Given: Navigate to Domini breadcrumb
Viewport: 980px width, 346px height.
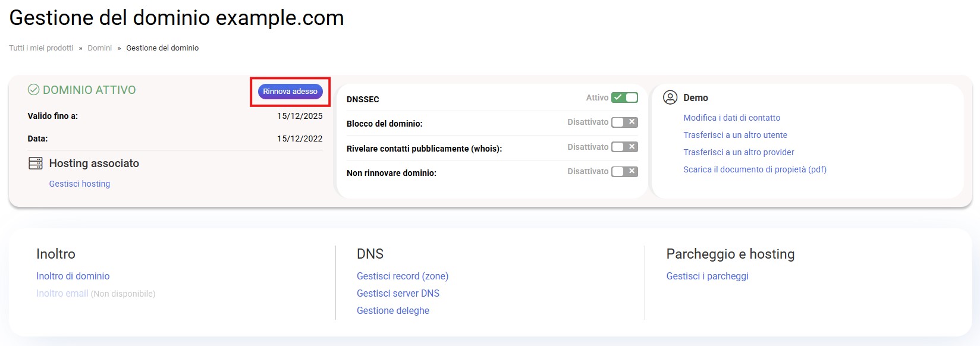Looking at the screenshot, I should point(99,48).
